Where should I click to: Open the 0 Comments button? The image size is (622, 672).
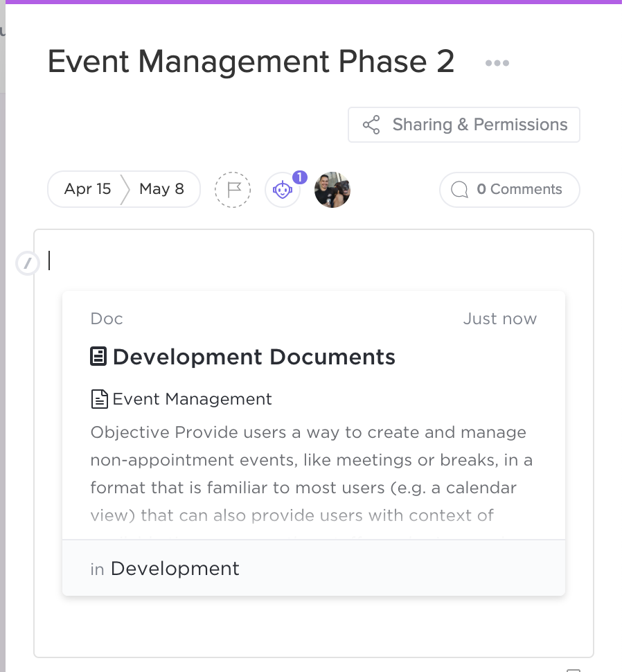(509, 189)
